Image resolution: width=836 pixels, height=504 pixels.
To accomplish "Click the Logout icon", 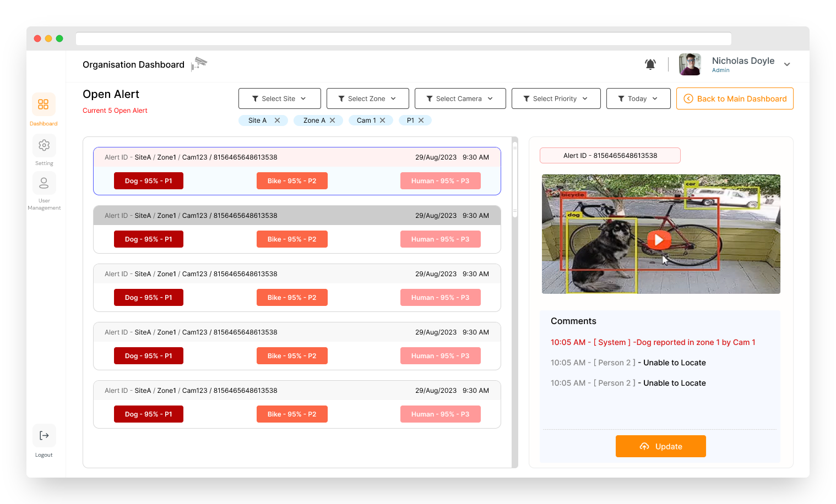I will point(44,436).
